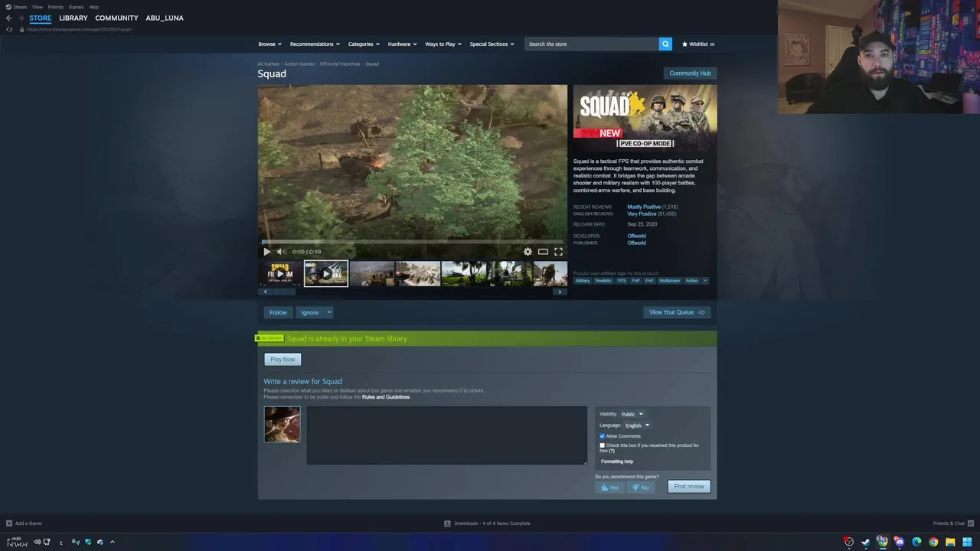This screenshot has width=980, height=551.
Task: Click the thumbs-up Yes recommendation button
Action: pyautogui.click(x=610, y=487)
